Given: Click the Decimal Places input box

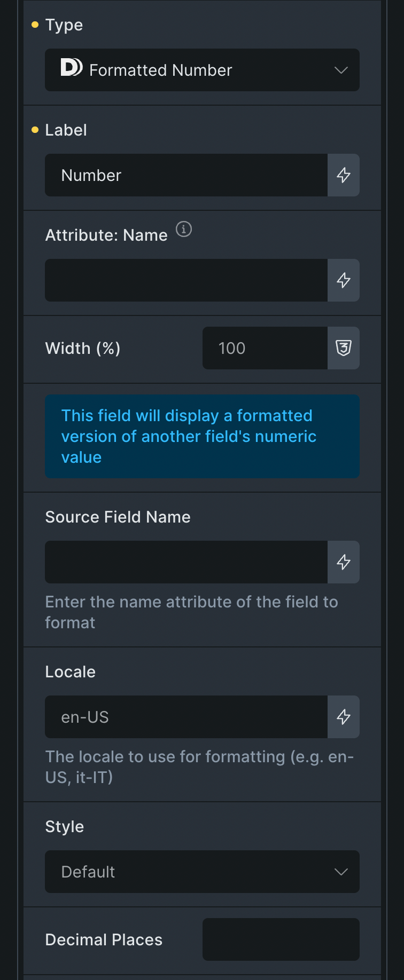Looking at the screenshot, I should click(x=281, y=939).
